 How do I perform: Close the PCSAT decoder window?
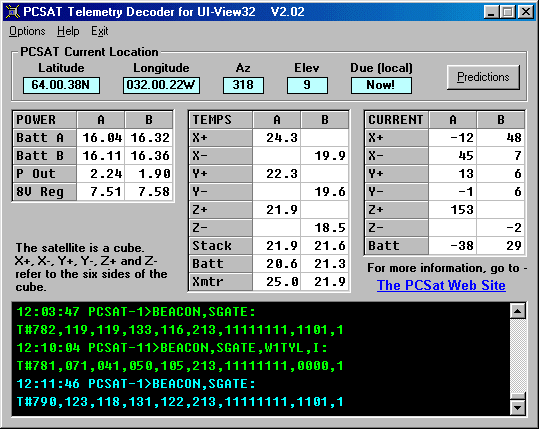(x=526, y=12)
